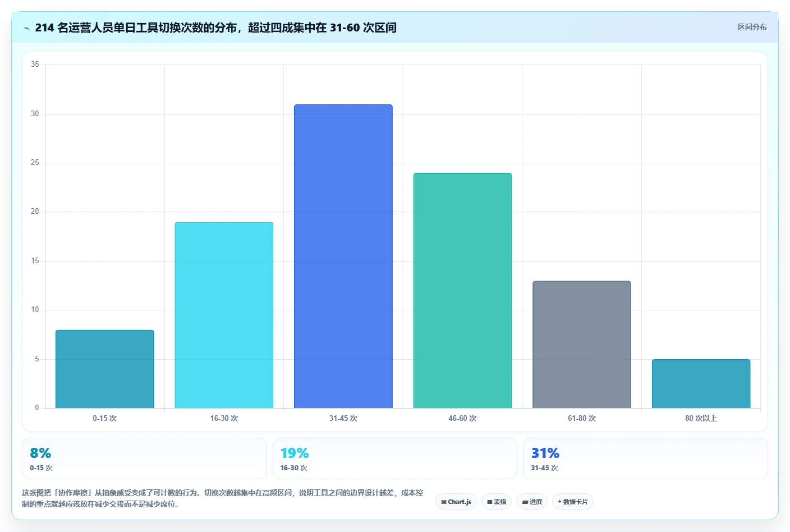The width and height of the screenshot is (790, 532).
Task: Click the x-axis label 16-30 次
Action: [224, 418]
